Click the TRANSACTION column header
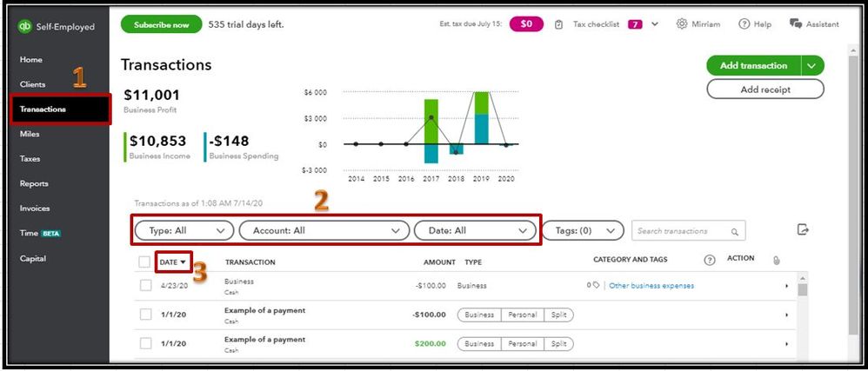 [x=250, y=262]
